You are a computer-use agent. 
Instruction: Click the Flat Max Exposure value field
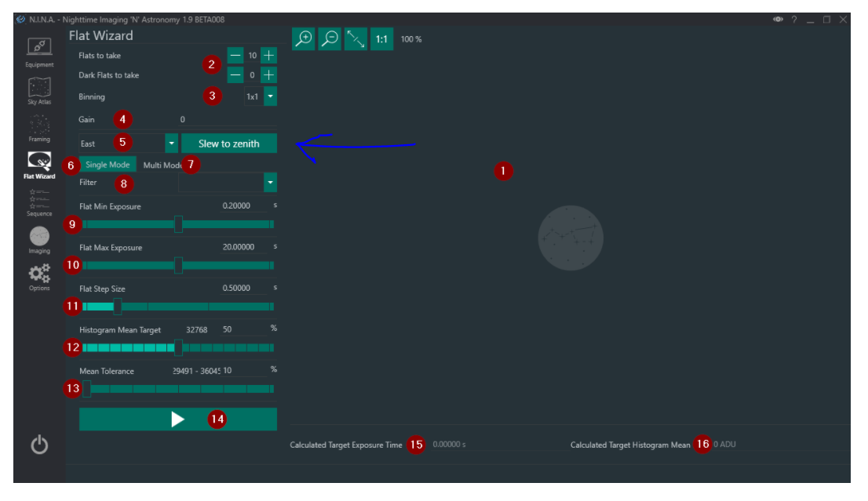tap(243, 247)
